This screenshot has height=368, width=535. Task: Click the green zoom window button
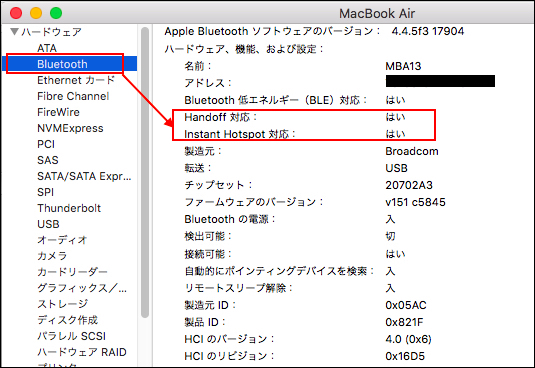(56, 13)
